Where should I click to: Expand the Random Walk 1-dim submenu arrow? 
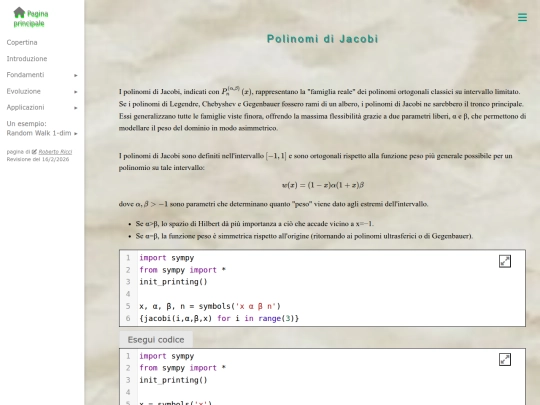pos(76,134)
